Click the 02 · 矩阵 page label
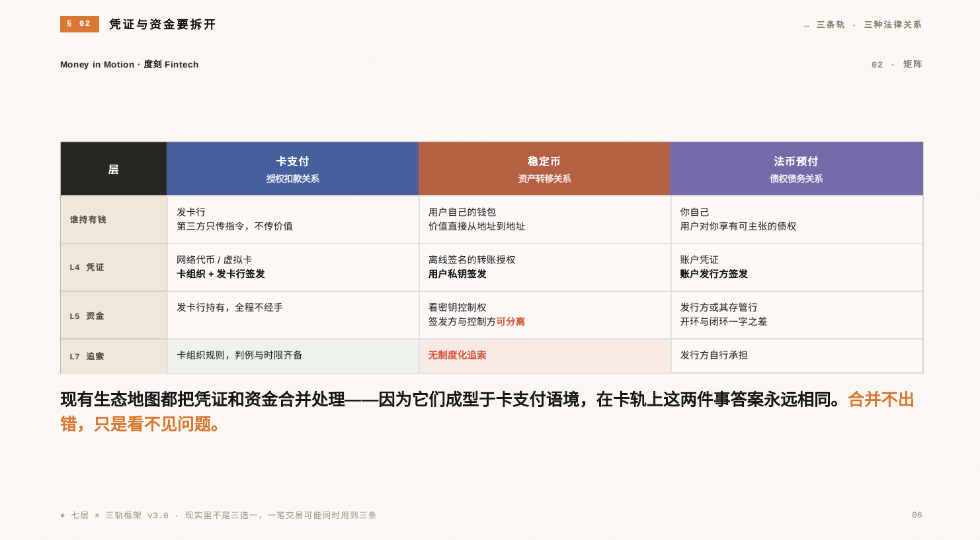Image resolution: width=980 pixels, height=540 pixels. (x=897, y=64)
